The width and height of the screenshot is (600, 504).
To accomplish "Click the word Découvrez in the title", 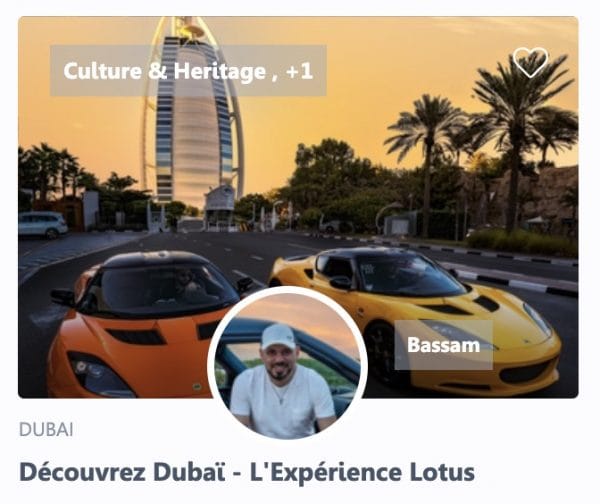I will click(x=82, y=472).
